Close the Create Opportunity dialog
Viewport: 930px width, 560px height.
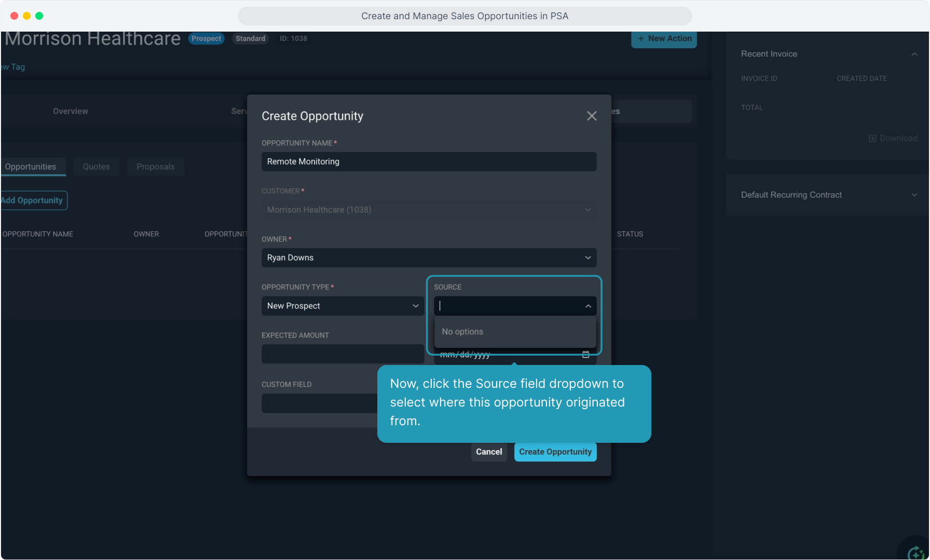point(592,116)
